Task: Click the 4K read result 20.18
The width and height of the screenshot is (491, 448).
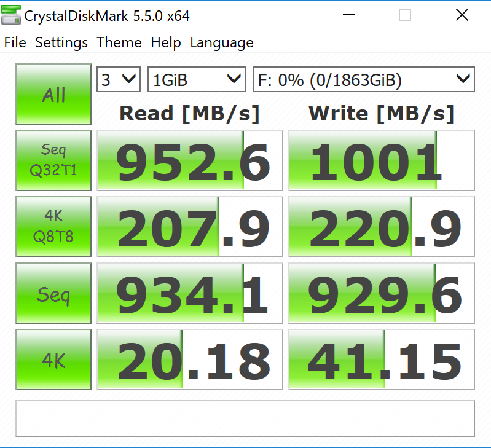Action: pyautogui.click(x=190, y=360)
